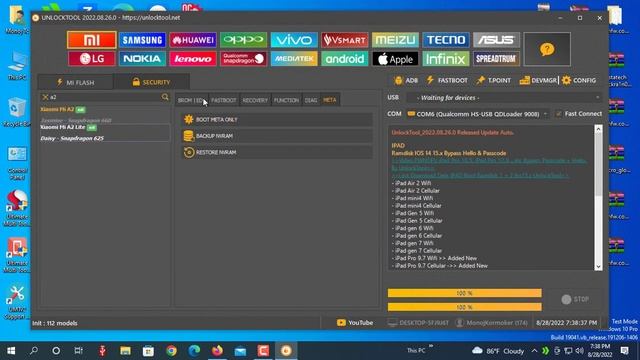Image resolution: width=640 pixels, height=360 pixels.
Task: Open File Explorer from taskbar
Action: tap(125, 351)
